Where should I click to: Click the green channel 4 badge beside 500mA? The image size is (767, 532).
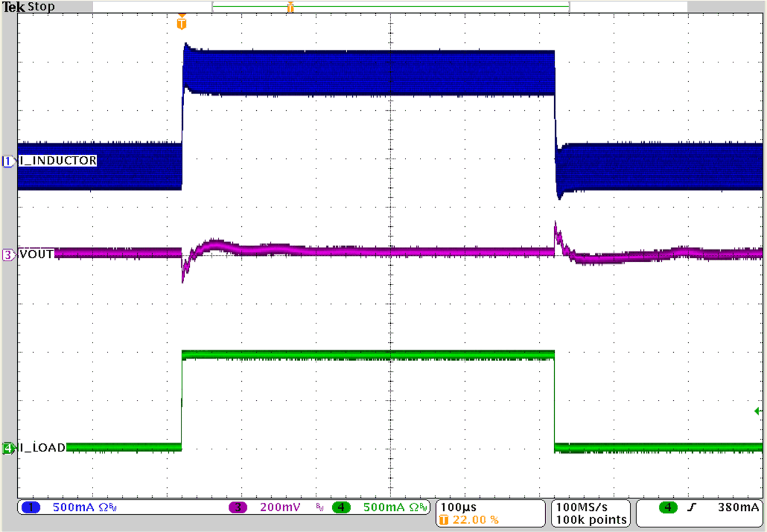point(341,507)
